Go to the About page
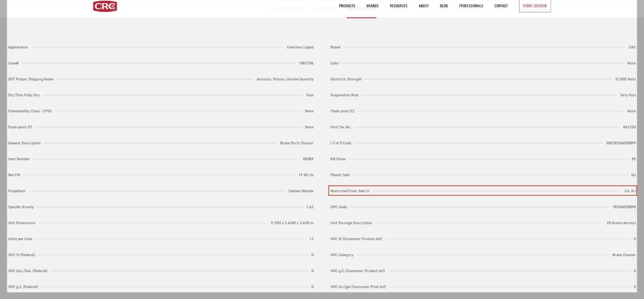This screenshot has width=644, height=299. [x=423, y=6]
